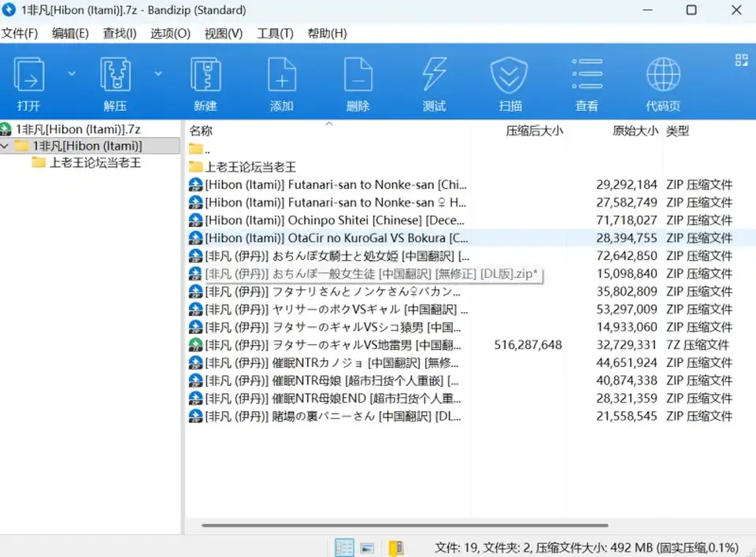Open the 帮助(H) menu
The image size is (756, 557).
(x=327, y=33)
